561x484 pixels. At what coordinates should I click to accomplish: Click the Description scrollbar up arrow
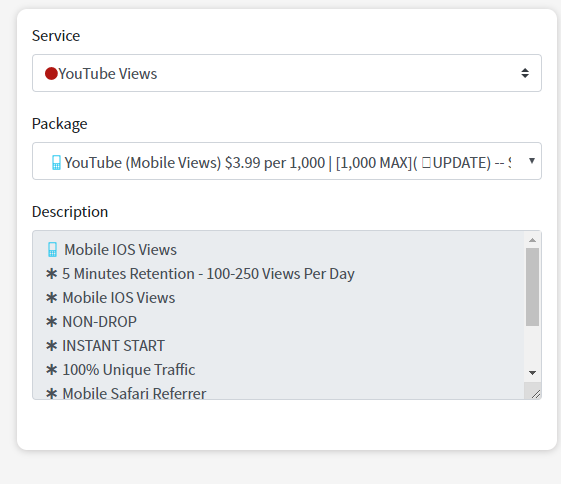[532, 240]
